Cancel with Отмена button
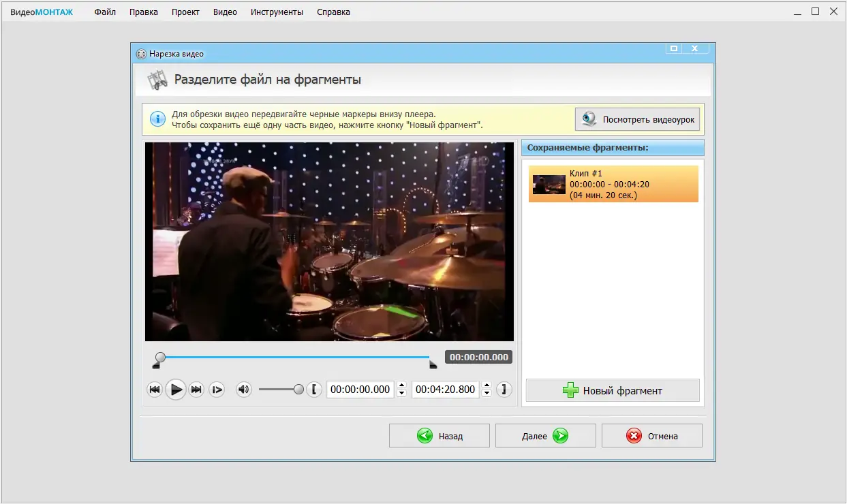 coord(652,436)
